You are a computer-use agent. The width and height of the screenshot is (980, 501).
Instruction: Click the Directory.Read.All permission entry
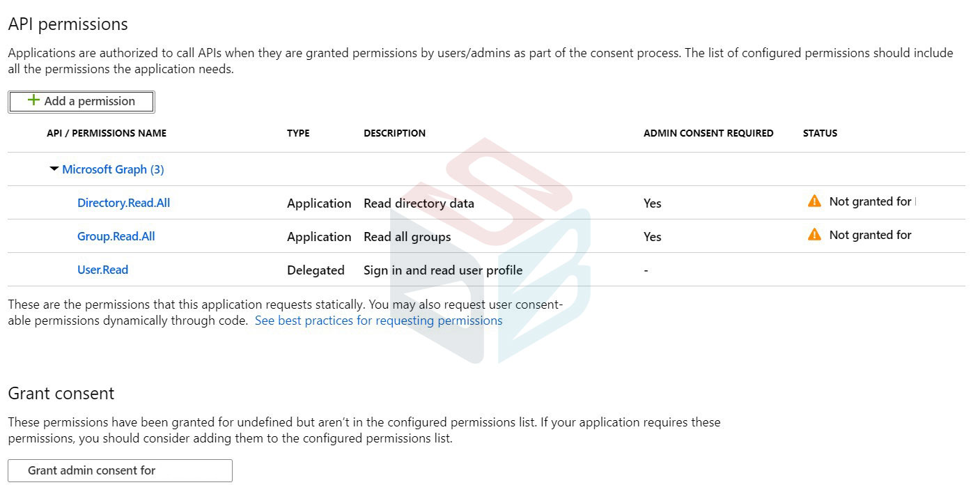coord(123,203)
